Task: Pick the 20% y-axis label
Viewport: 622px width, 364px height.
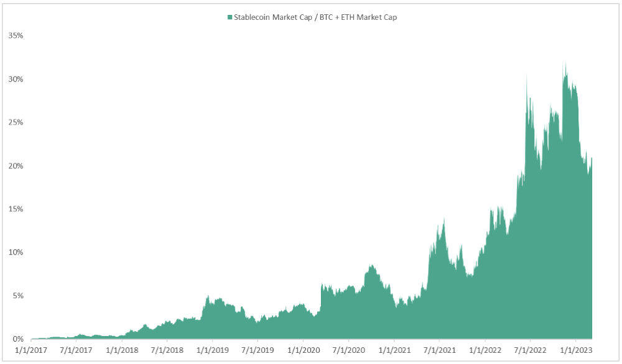Action: tap(16, 166)
